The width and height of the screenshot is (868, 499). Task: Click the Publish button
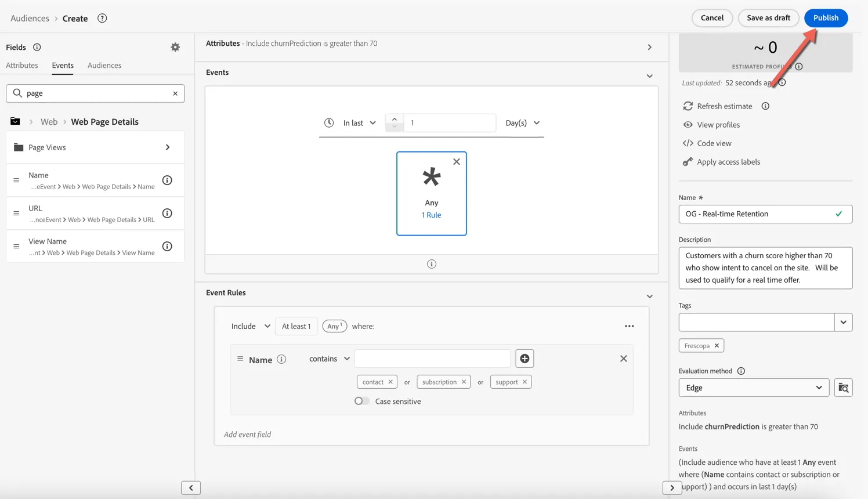826,18
